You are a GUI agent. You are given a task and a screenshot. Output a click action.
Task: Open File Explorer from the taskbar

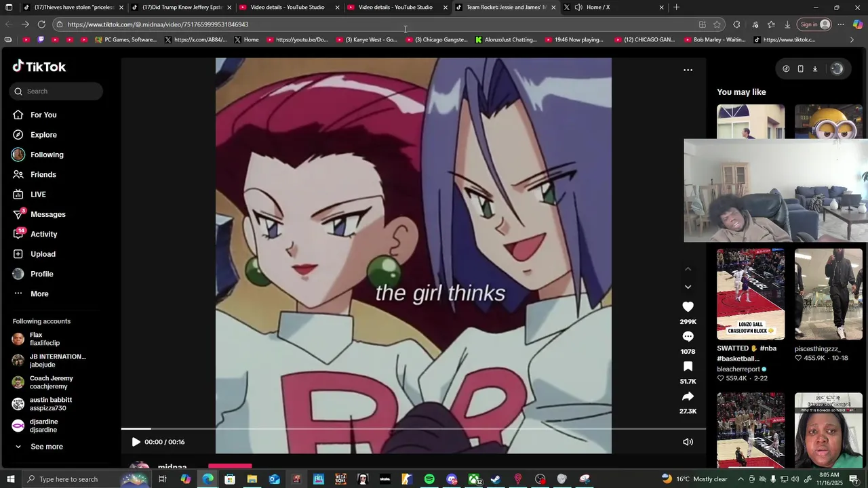pos(252,479)
